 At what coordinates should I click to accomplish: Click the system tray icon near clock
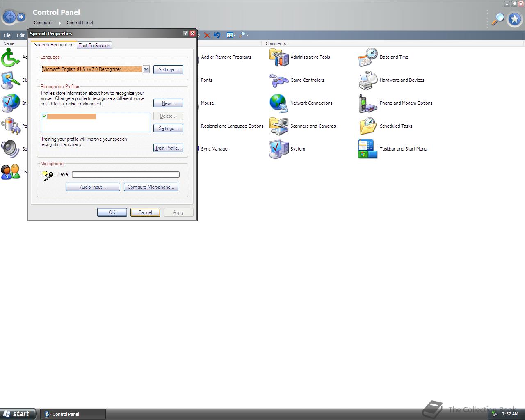495,414
